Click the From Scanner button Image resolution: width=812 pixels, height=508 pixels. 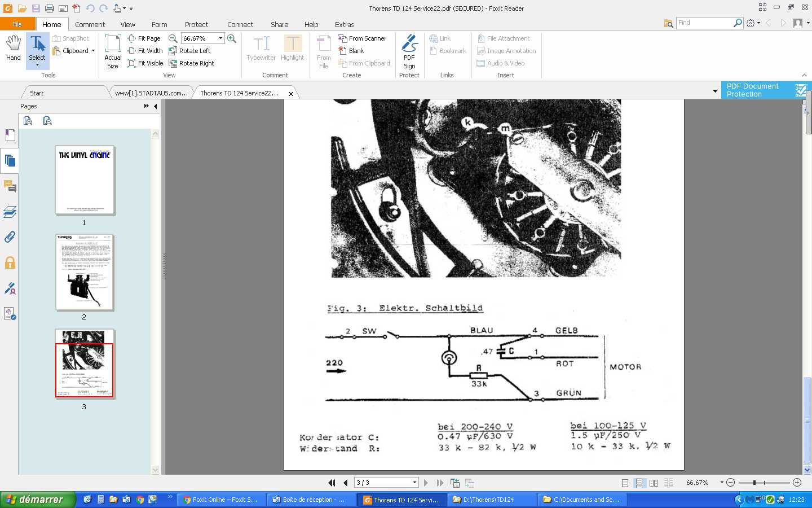[362, 38]
